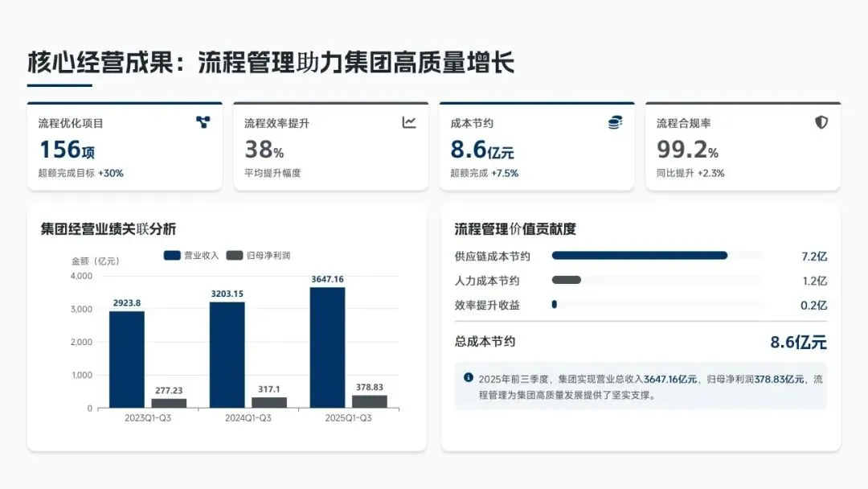The image size is (868, 489).
Task: Click the 流程管理价值贡献度 heading
Action: pos(515,228)
